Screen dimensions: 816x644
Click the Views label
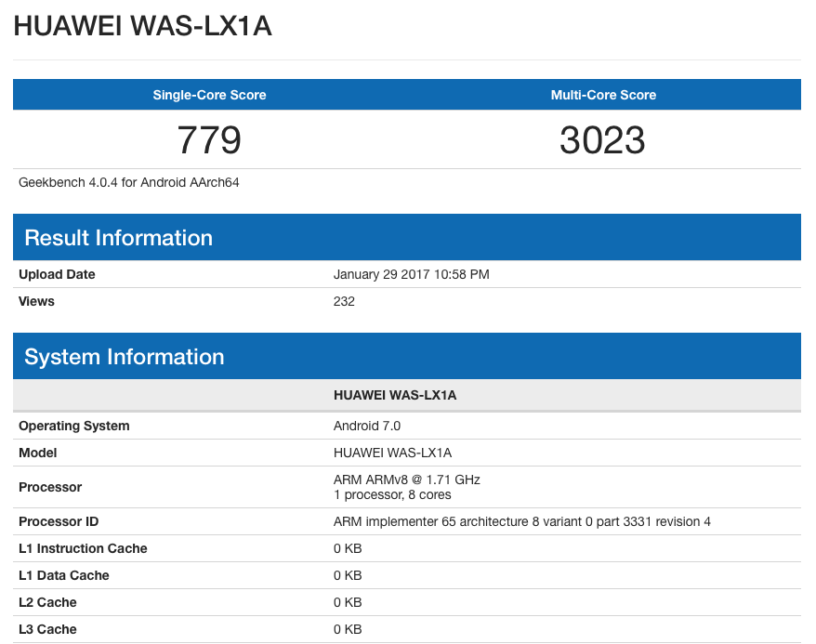pyautogui.click(x=36, y=301)
